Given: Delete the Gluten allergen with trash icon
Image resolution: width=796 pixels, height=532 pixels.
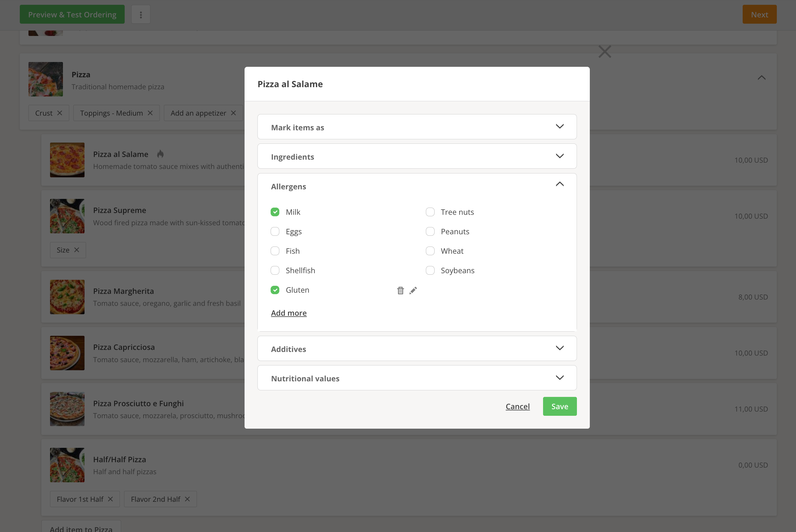Looking at the screenshot, I should [x=400, y=291].
